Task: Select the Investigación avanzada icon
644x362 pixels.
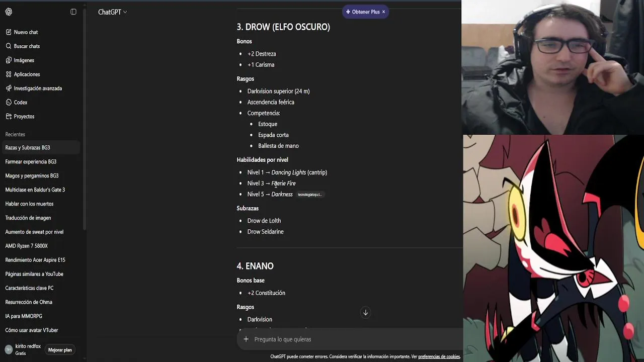Action: point(9,88)
